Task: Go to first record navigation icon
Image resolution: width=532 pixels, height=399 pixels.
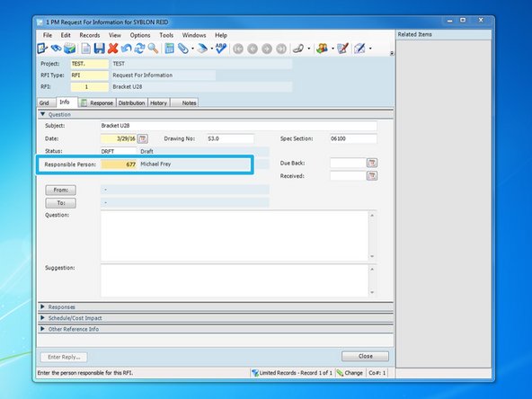Action: [238, 49]
